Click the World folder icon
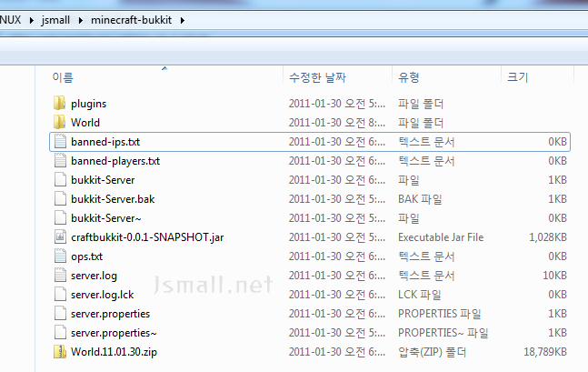The image size is (588, 372). [x=60, y=123]
